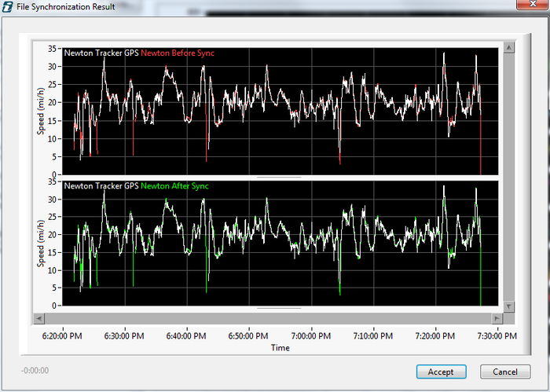Click the vertical scrollbar down arrow

point(509,307)
